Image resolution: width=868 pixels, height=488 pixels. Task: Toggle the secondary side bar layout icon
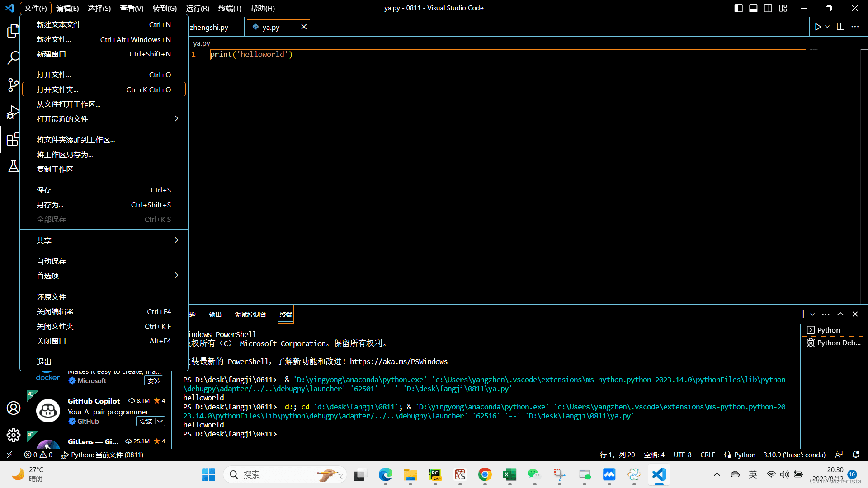point(768,8)
